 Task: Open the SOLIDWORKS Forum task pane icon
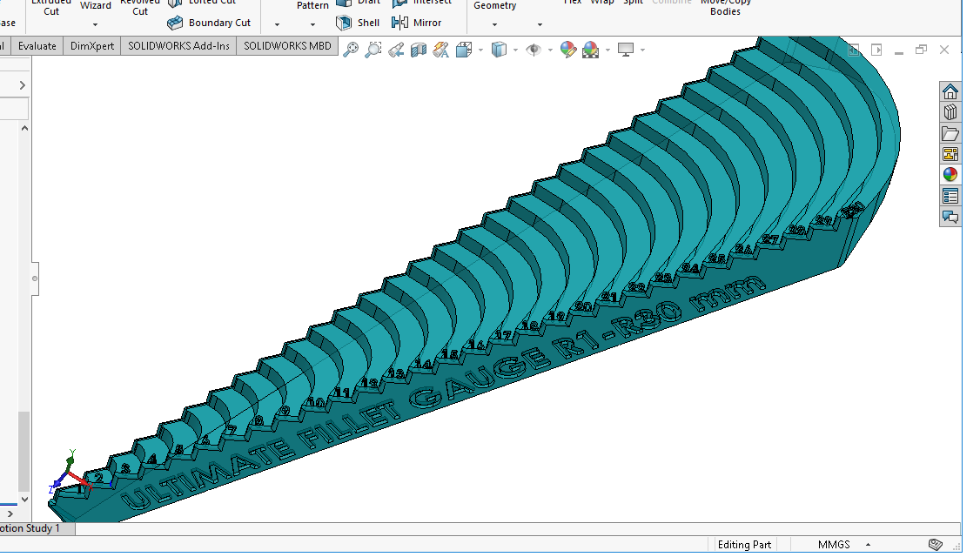coord(950,217)
